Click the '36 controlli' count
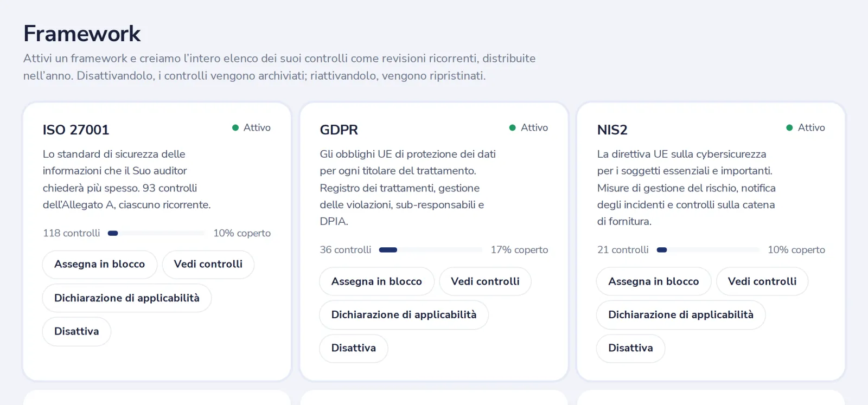 click(346, 250)
